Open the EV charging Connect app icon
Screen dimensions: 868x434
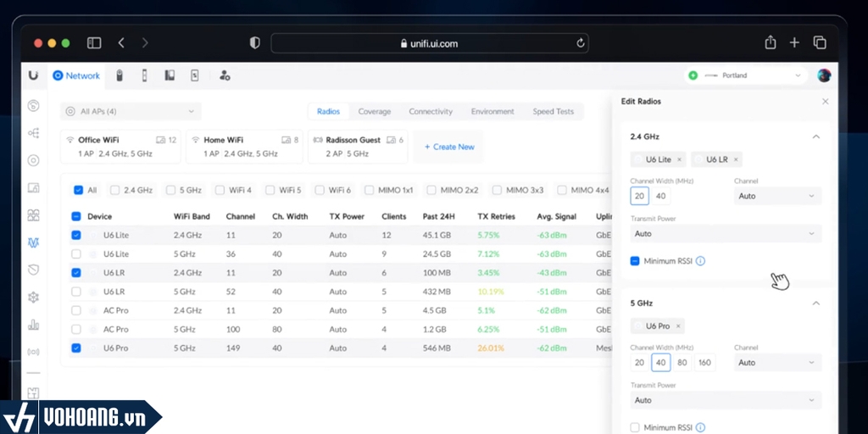point(195,75)
